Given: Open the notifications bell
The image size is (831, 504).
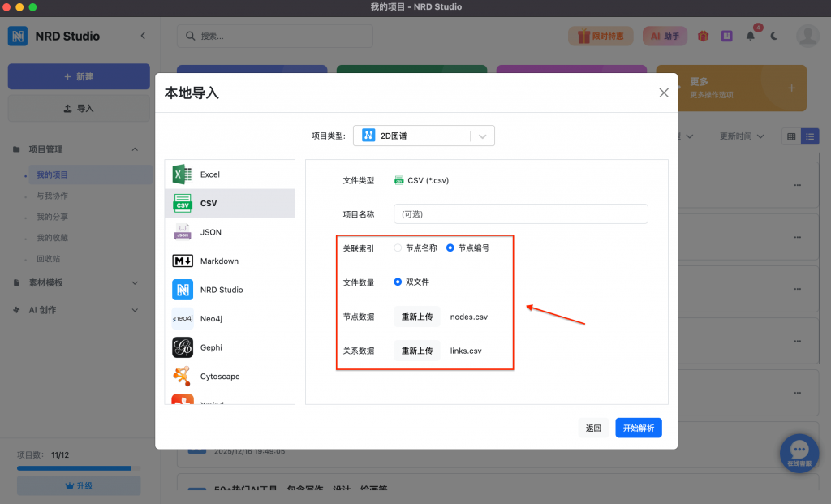Looking at the screenshot, I should [x=751, y=36].
